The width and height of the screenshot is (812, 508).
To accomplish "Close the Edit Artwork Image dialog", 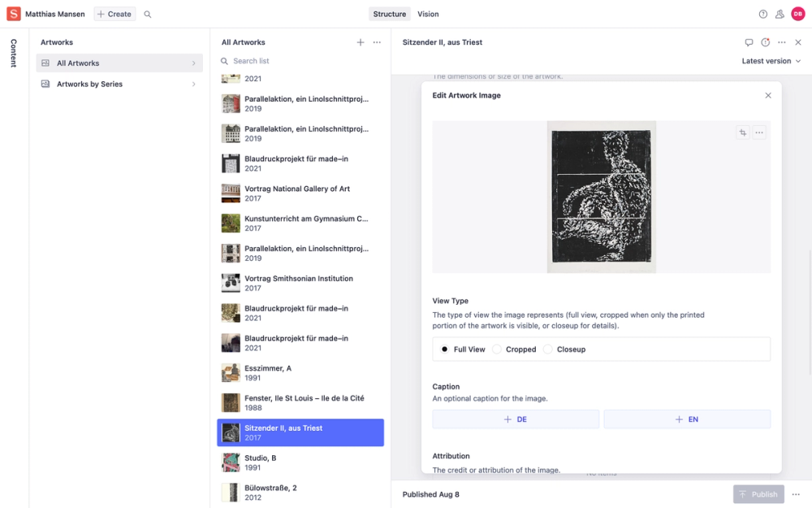I will pos(768,95).
